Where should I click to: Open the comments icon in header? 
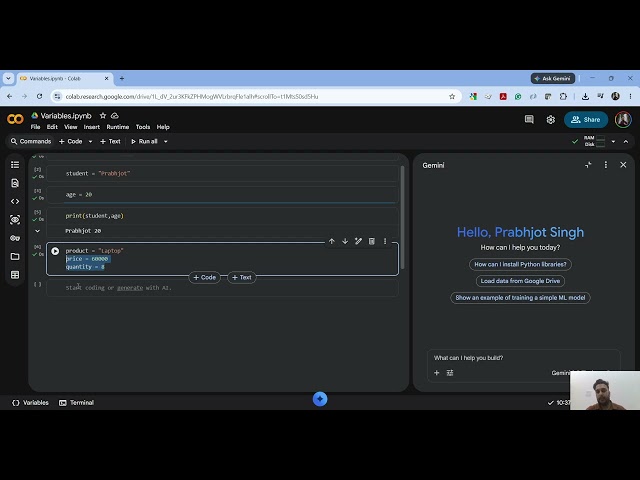[x=529, y=119]
